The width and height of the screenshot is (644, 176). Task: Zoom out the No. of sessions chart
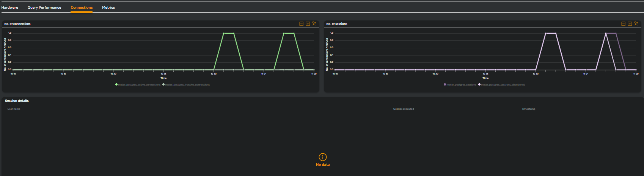click(623, 24)
